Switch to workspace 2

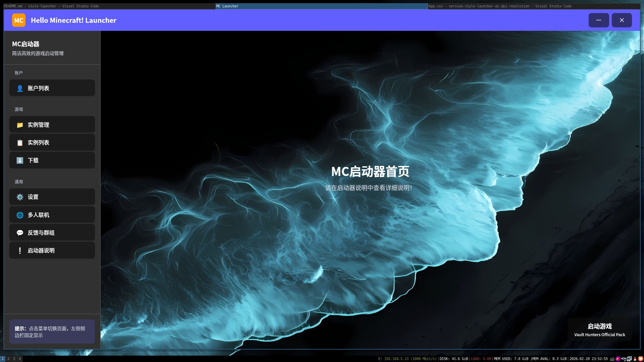pyautogui.click(x=8, y=359)
